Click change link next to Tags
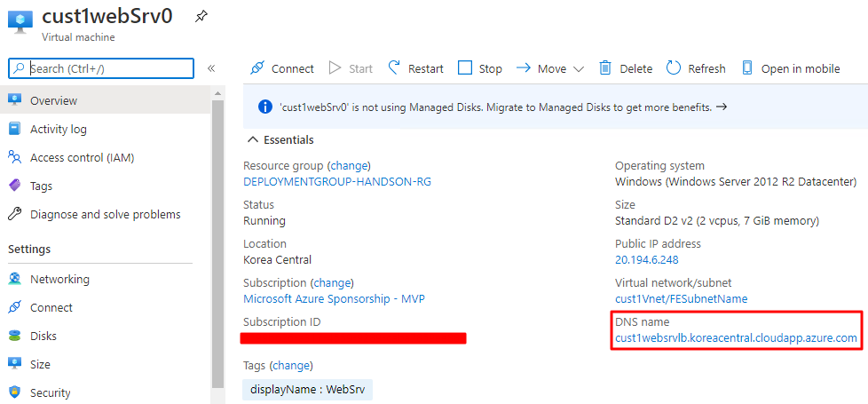The width and height of the screenshot is (868, 404). pos(292,365)
